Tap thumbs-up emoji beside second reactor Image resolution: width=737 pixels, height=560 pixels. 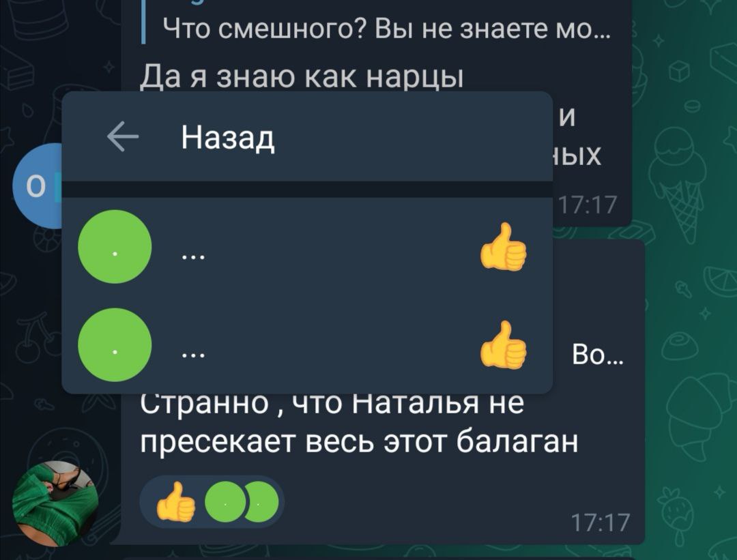pyautogui.click(x=504, y=345)
